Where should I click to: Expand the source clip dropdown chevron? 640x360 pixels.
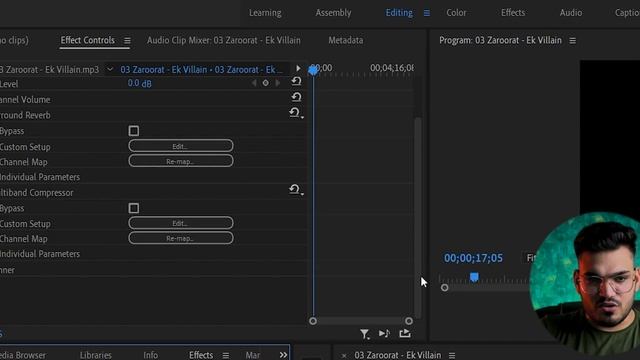click(x=109, y=69)
